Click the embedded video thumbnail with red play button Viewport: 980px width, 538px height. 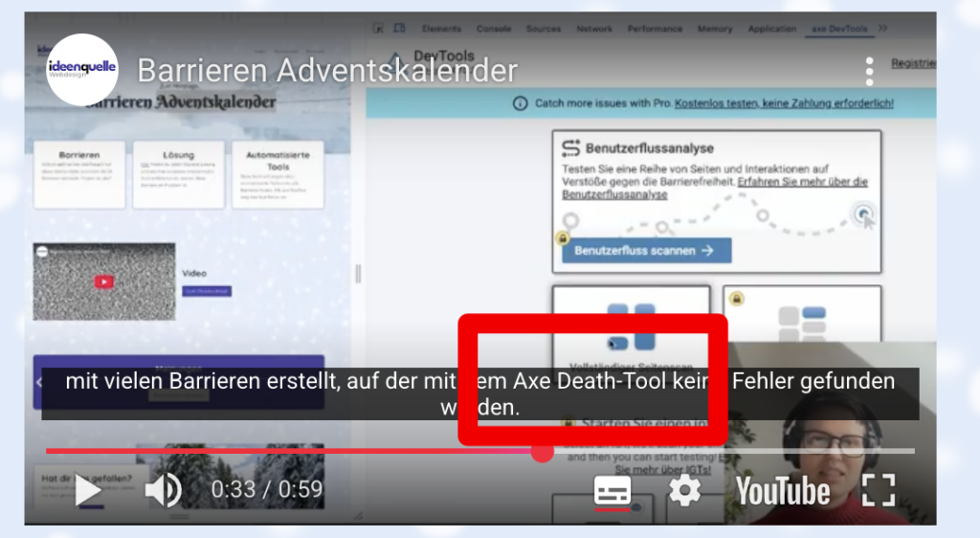pos(103,281)
